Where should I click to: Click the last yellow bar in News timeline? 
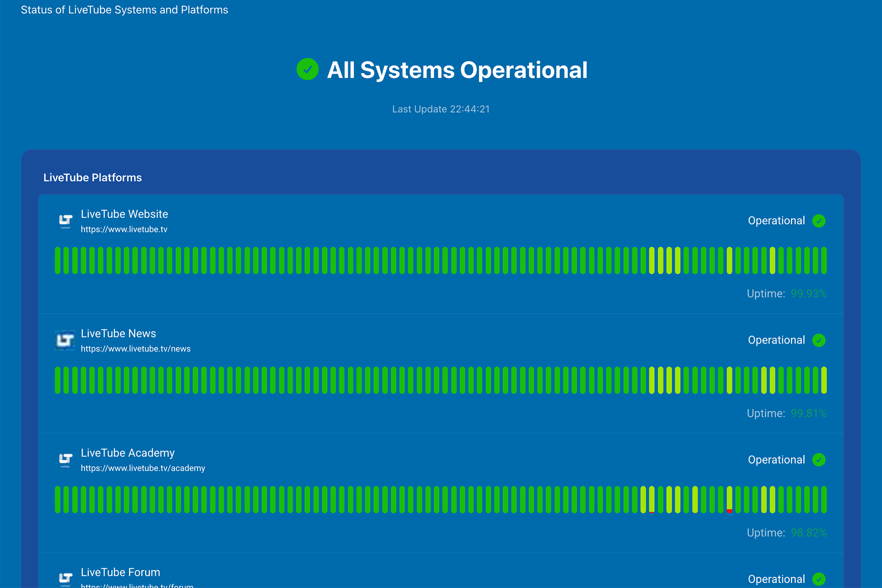click(x=824, y=380)
